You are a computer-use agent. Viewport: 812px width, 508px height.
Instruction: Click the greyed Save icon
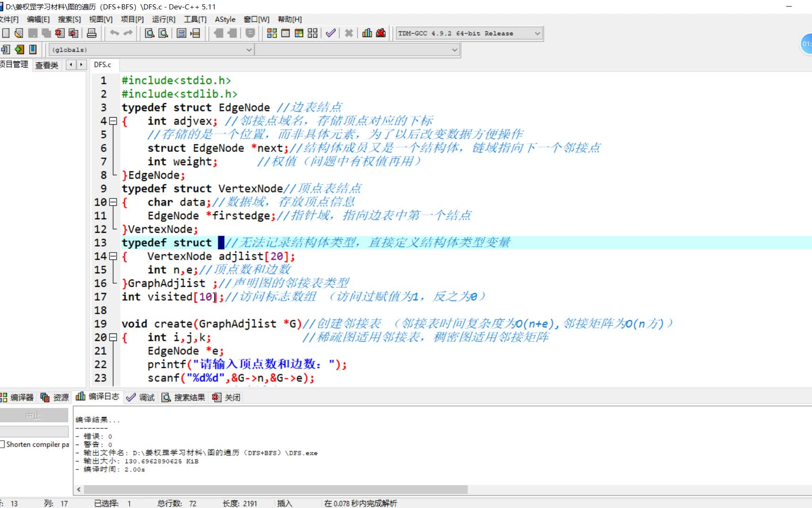coord(32,33)
